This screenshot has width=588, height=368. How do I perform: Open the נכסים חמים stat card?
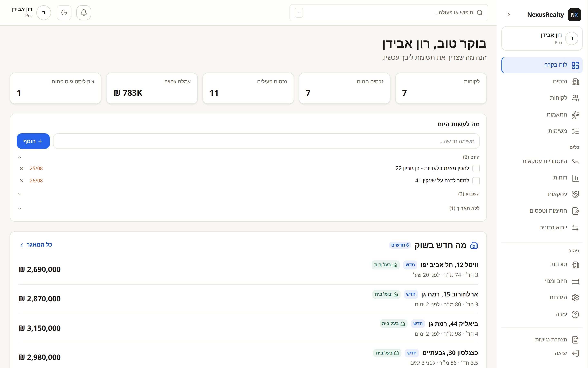345,88
